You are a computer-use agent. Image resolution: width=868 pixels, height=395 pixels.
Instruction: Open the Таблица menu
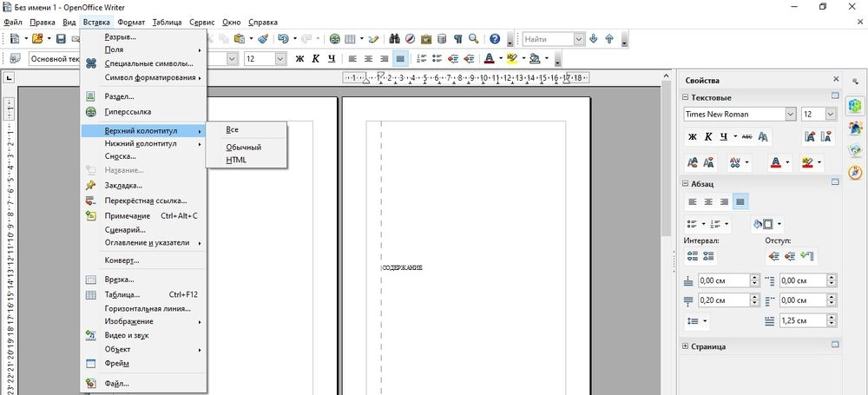[167, 23]
